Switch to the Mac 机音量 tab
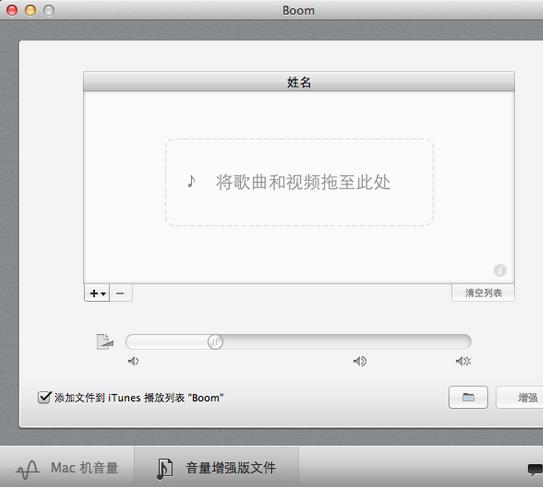Image resolution: width=543 pixels, height=487 pixels. 67,468
